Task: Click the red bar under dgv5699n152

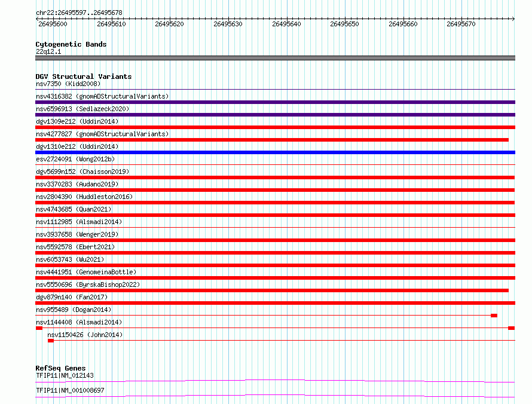Action: [275, 177]
